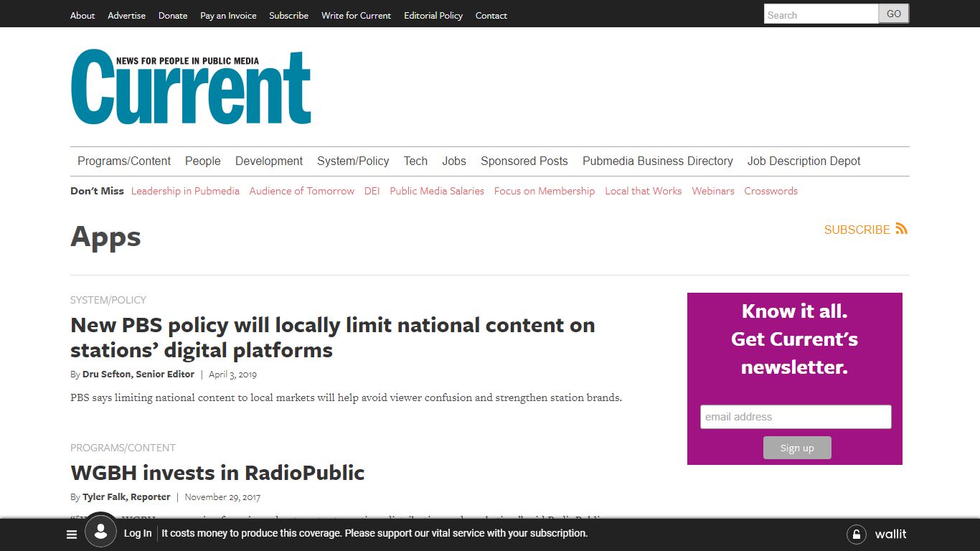
Task: Click the Know it all newsletter heading
Action: click(x=795, y=339)
